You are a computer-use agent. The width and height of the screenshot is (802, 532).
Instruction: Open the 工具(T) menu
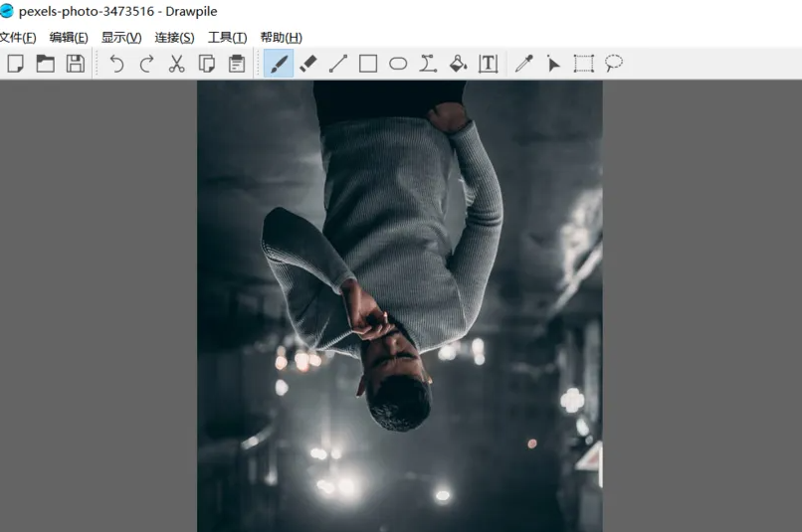(227, 37)
